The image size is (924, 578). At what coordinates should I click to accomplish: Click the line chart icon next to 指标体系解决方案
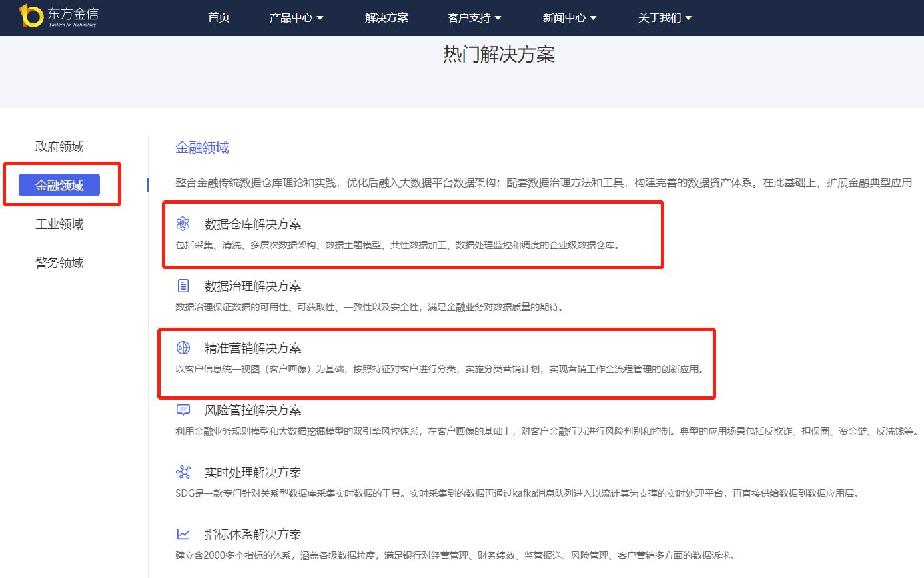coord(182,534)
